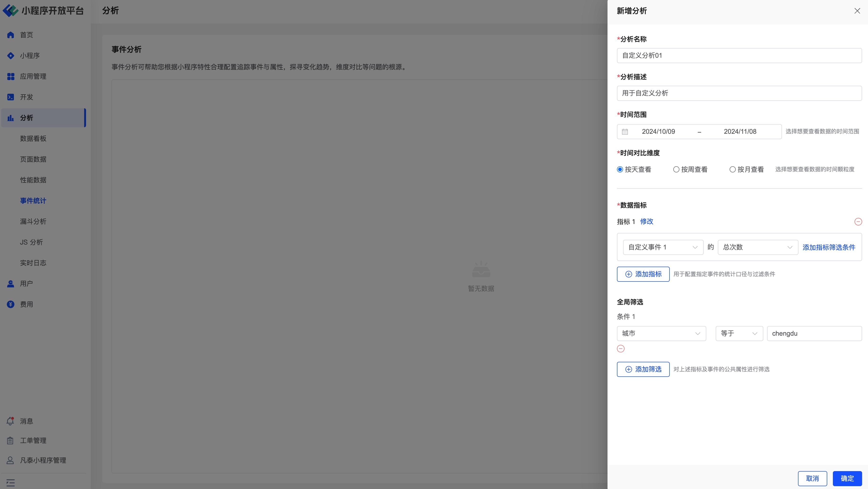
Task: Click the clipboard icon for 工单管理
Action: 10,440
